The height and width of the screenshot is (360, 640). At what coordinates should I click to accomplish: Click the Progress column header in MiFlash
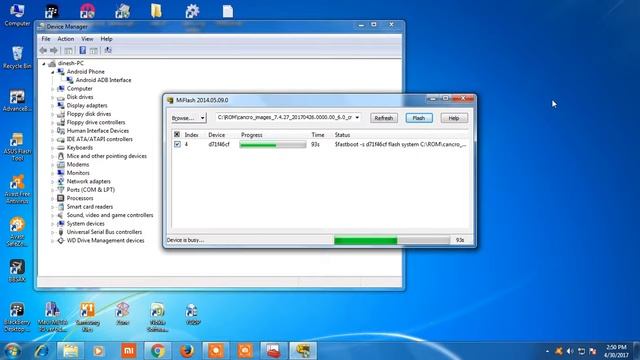click(251, 135)
